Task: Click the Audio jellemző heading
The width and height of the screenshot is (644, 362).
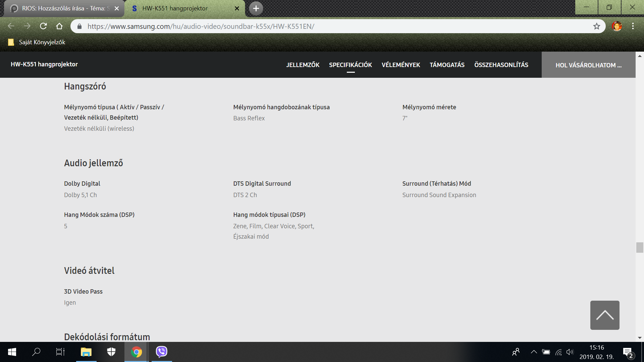Action: pyautogui.click(x=94, y=163)
